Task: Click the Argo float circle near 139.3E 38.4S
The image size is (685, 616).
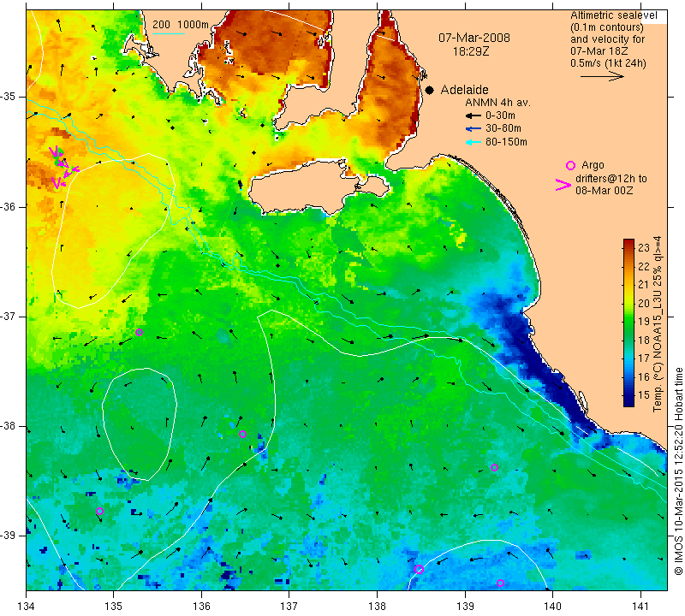Action: click(495, 468)
